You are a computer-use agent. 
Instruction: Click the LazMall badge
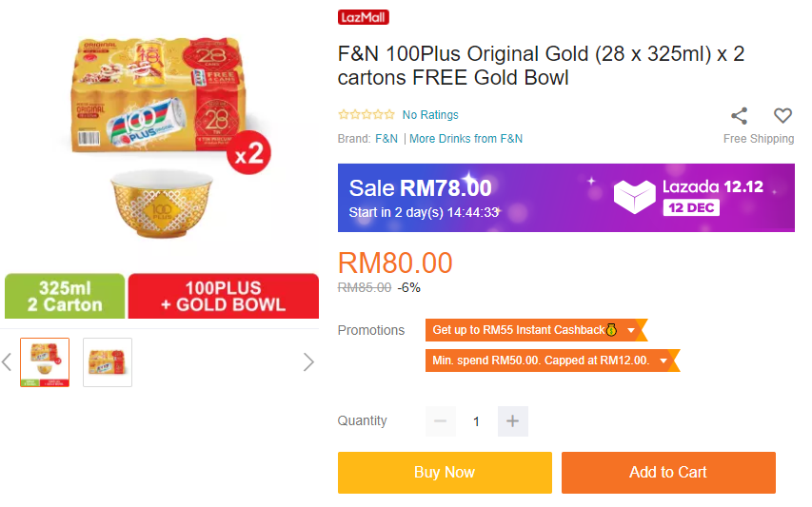click(364, 17)
